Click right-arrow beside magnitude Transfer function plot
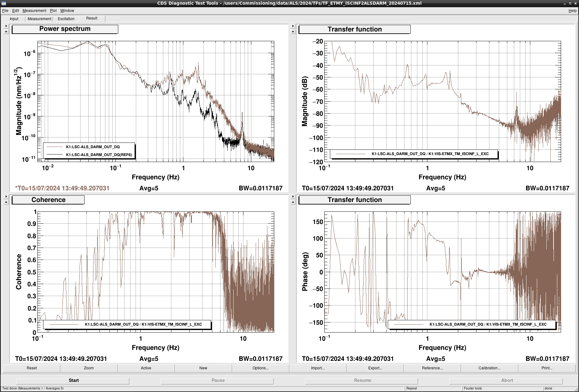The height and width of the screenshot is (392, 579). click(x=293, y=26)
